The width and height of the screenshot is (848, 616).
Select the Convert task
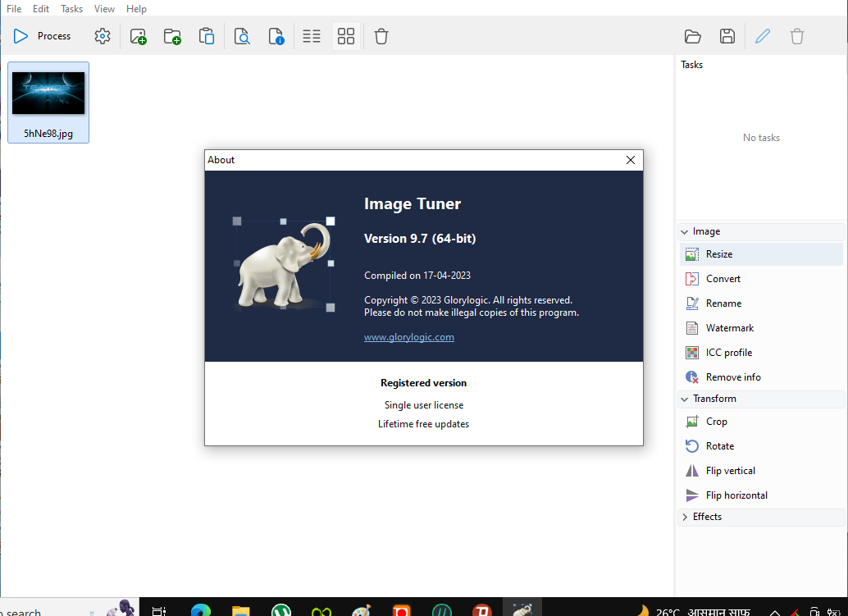point(761,279)
